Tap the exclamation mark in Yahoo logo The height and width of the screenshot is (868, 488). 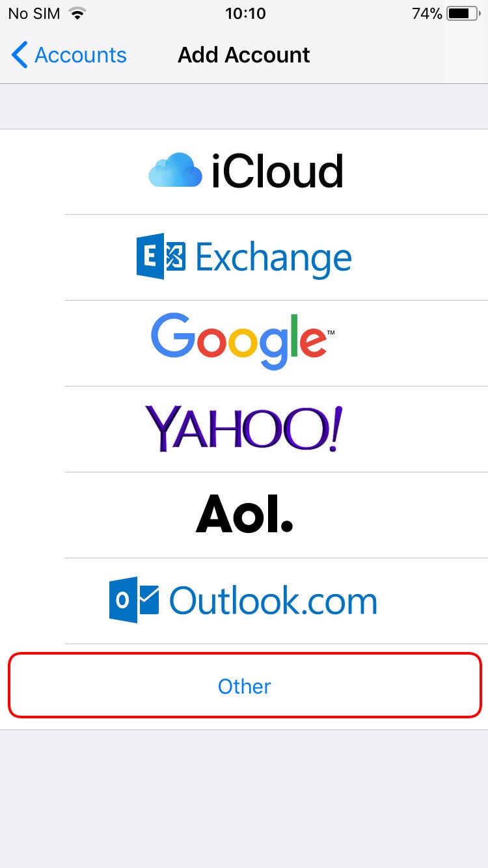(334, 429)
